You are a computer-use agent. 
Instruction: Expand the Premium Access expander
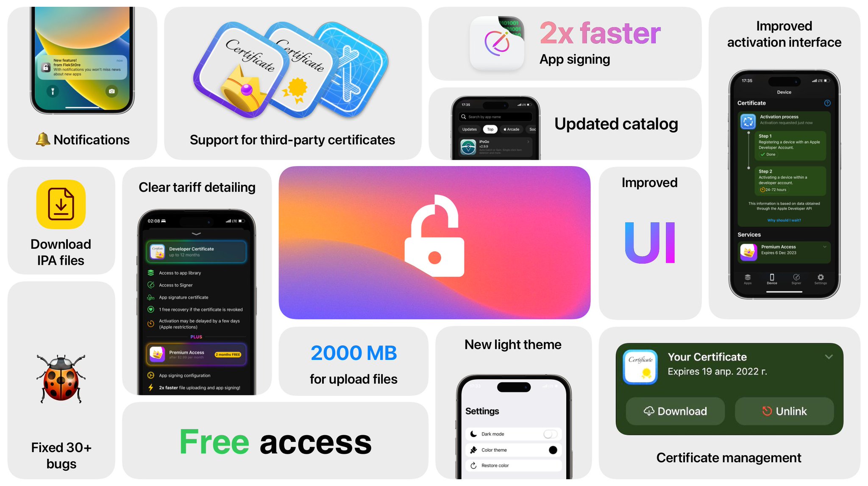[x=824, y=247]
